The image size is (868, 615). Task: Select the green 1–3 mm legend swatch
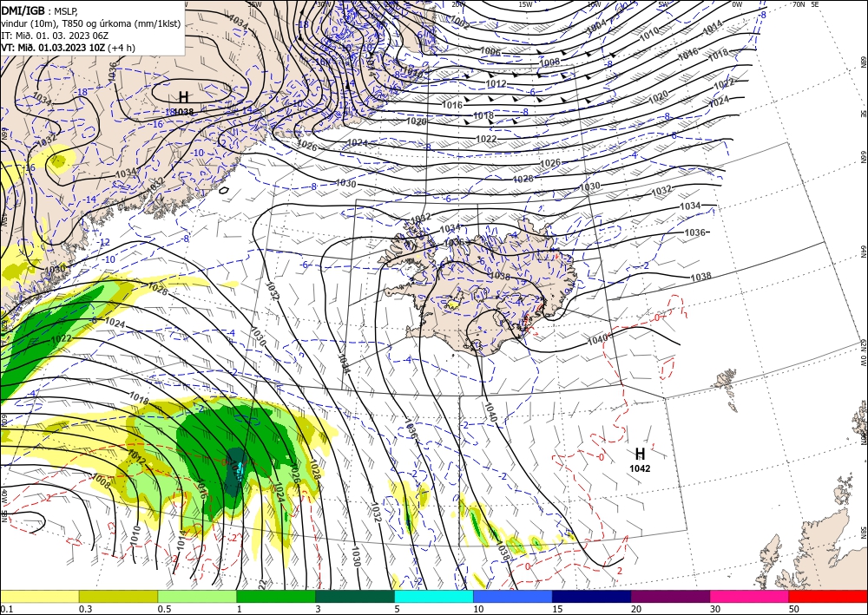pyautogui.click(x=276, y=596)
